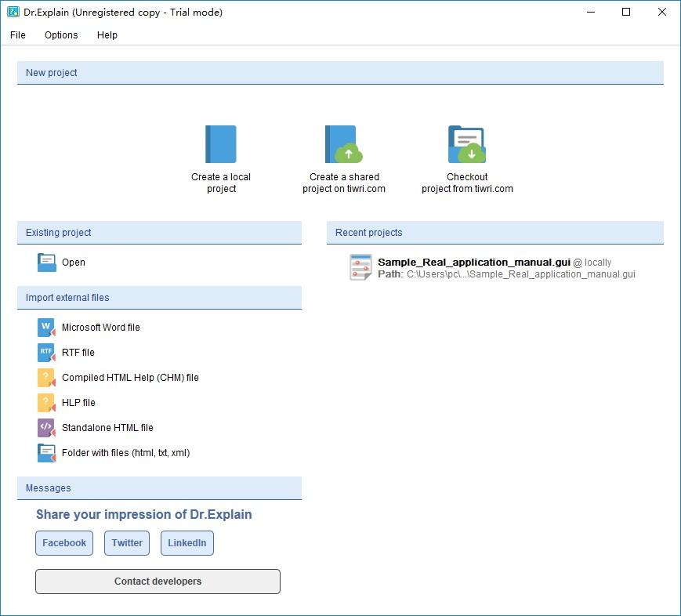
Task: Open the File menu
Action: 18,35
